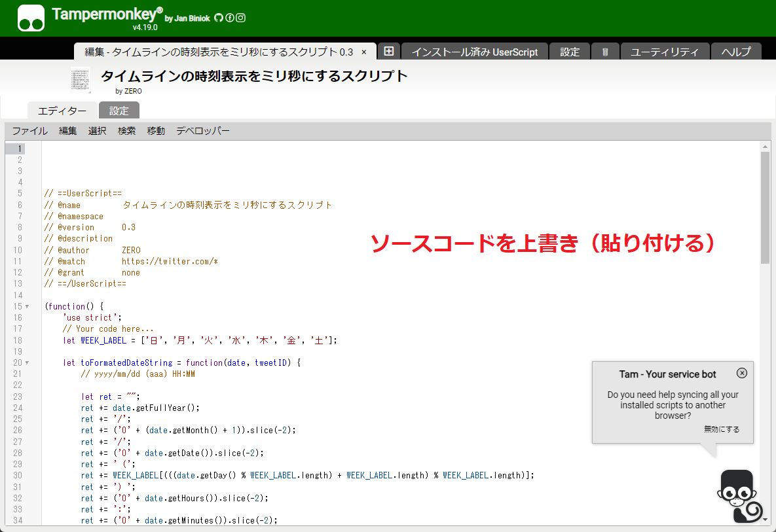Switch to the インストール済み UserScript tab

tap(475, 50)
